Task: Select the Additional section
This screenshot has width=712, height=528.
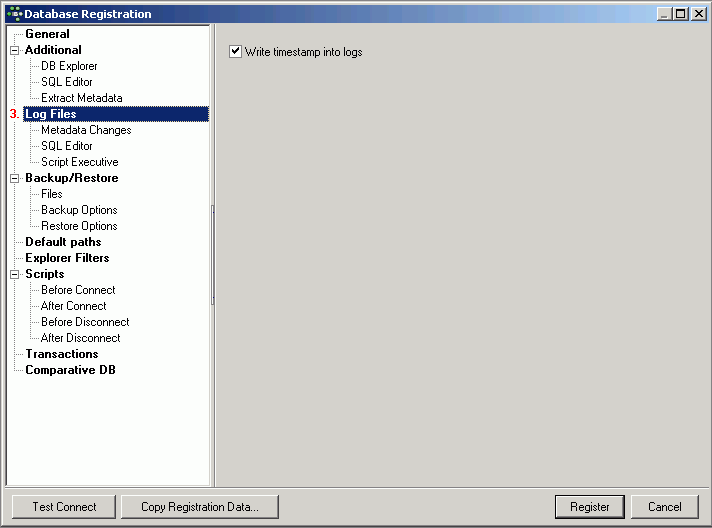Action: pyautogui.click(x=53, y=50)
